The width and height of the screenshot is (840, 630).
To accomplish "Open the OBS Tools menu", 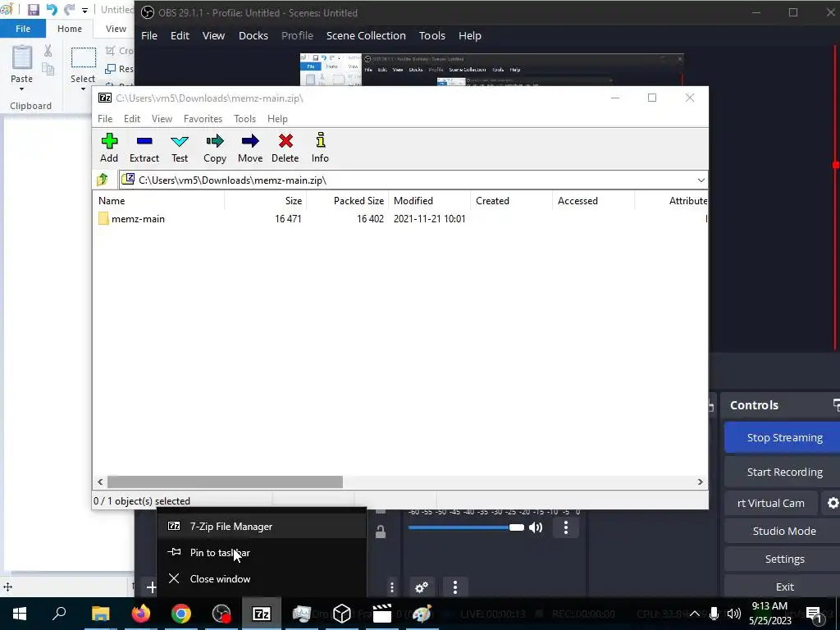I will [x=431, y=35].
